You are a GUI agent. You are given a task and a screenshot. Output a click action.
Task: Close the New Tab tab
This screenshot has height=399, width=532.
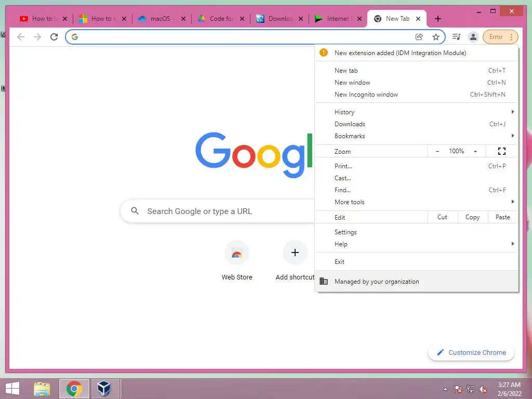(x=418, y=19)
